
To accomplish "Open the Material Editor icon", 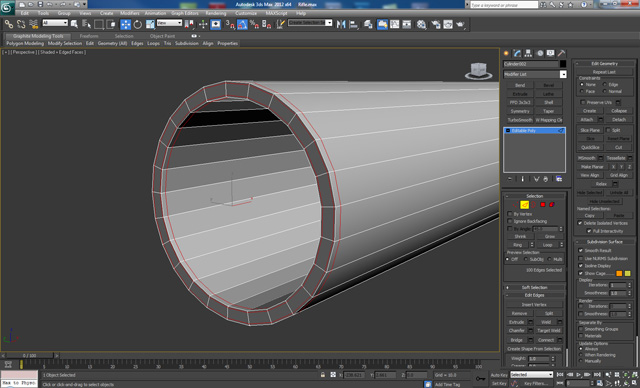I will [x=422, y=24].
